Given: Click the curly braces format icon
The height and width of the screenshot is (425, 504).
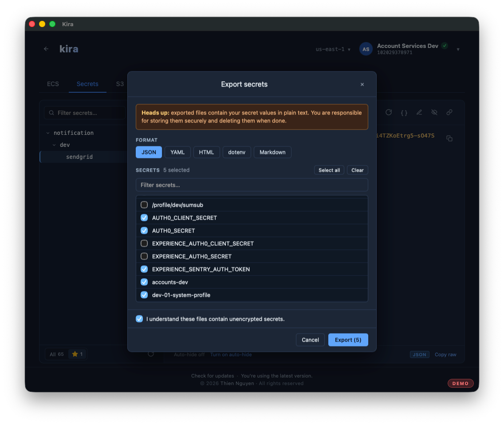Looking at the screenshot, I should click(x=404, y=113).
